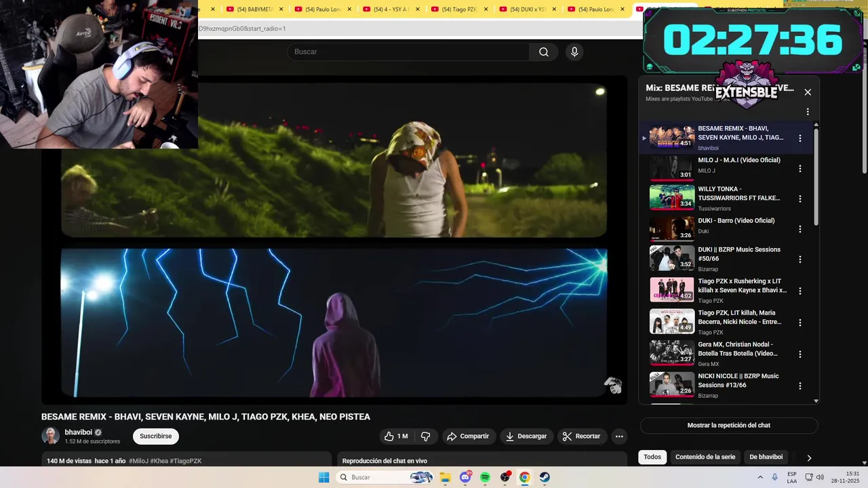This screenshot has width=868, height=488.
Task: Close the BABYMETAL browser tab
Action: pos(281,9)
